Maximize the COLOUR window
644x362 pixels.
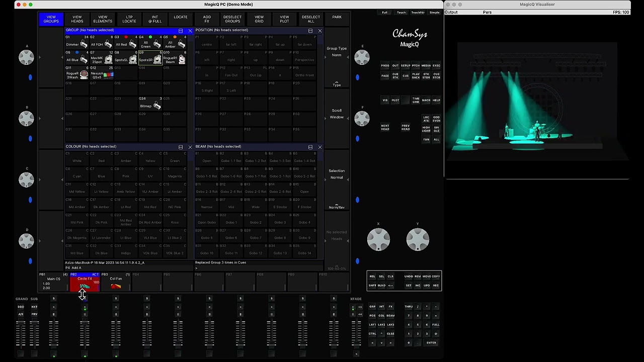point(181,147)
